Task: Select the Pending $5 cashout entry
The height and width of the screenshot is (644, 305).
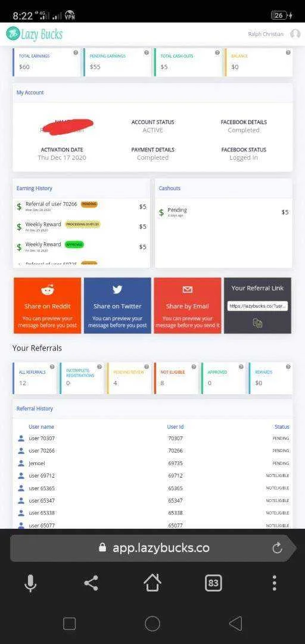Action: pyautogui.click(x=224, y=212)
